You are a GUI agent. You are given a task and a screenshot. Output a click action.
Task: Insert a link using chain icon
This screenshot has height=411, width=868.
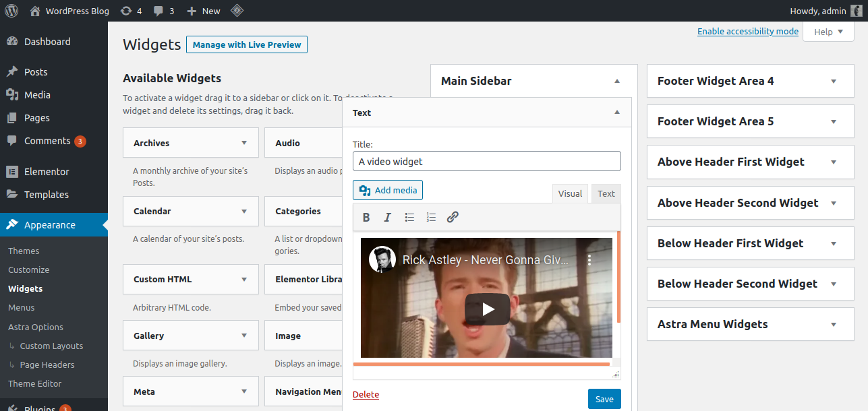pos(453,217)
